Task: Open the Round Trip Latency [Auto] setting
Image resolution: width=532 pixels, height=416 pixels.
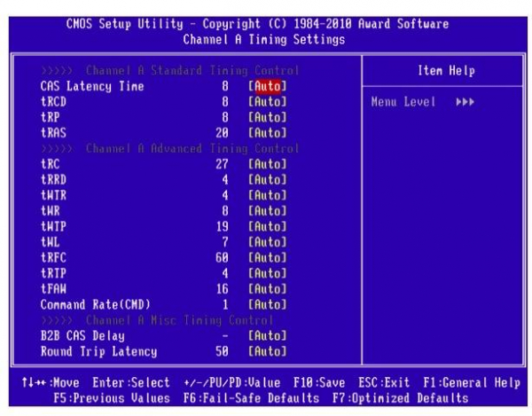Action: [x=268, y=351]
